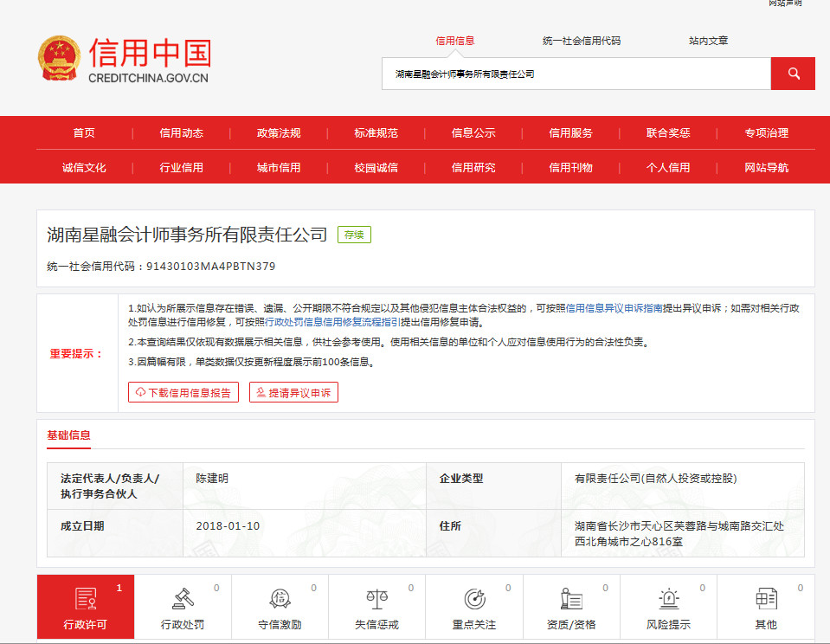
Task: Click the 存续 status badge
Action: click(x=354, y=235)
